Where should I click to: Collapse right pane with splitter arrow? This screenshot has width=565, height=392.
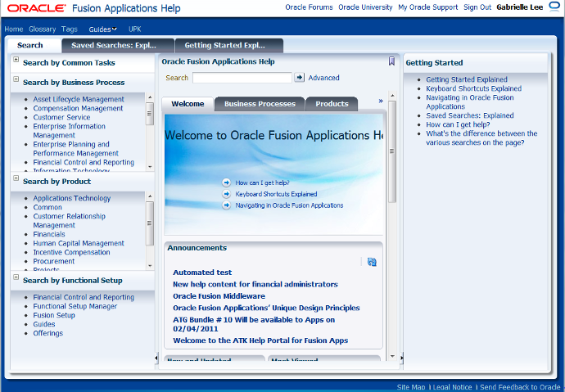[402, 358]
